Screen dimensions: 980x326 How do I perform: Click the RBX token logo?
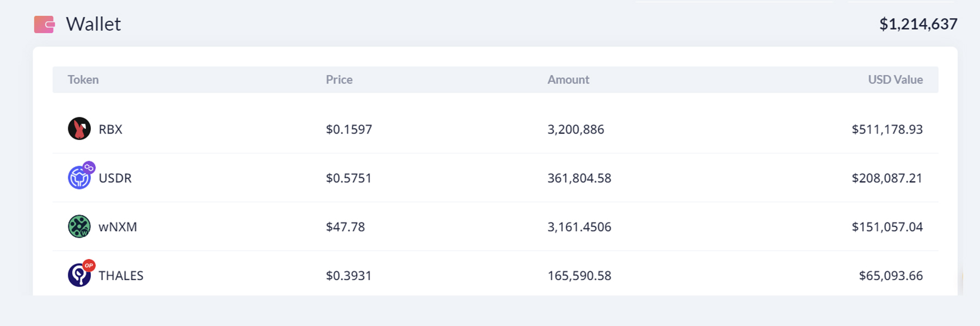tap(79, 129)
